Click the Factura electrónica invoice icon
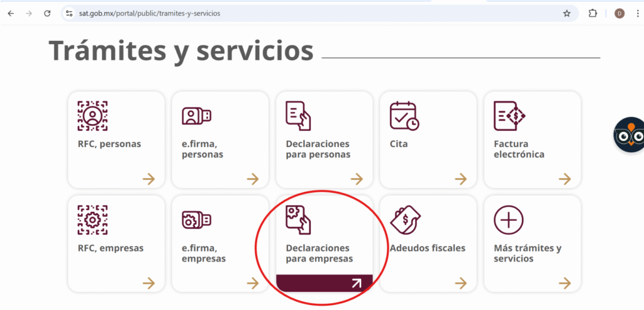The height and width of the screenshot is (310, 644). (509, 116)
